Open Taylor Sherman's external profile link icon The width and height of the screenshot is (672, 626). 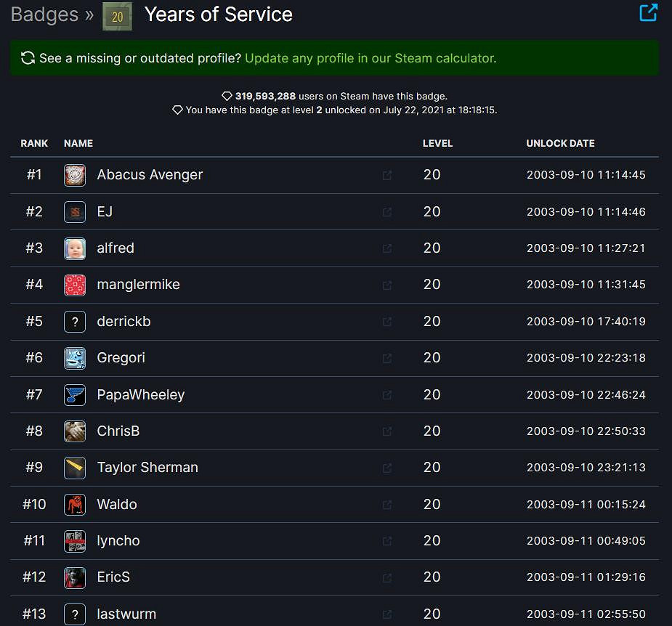(x=386, y=468)
